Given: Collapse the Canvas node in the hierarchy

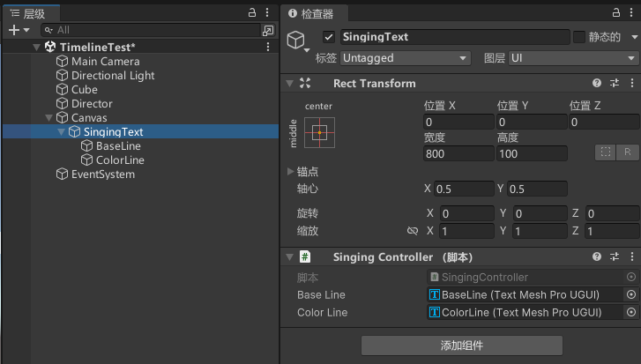Looking at the screenshot, I should 48,117.
